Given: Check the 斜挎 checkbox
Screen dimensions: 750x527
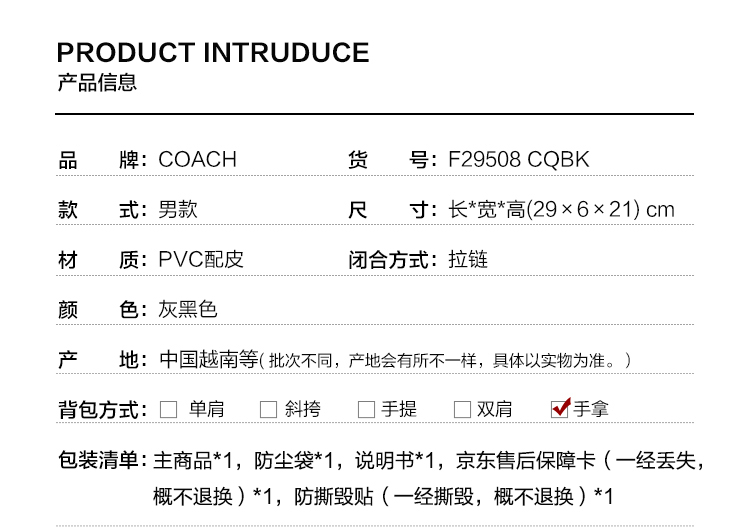Looking at the screenshot, I should 268,409.
